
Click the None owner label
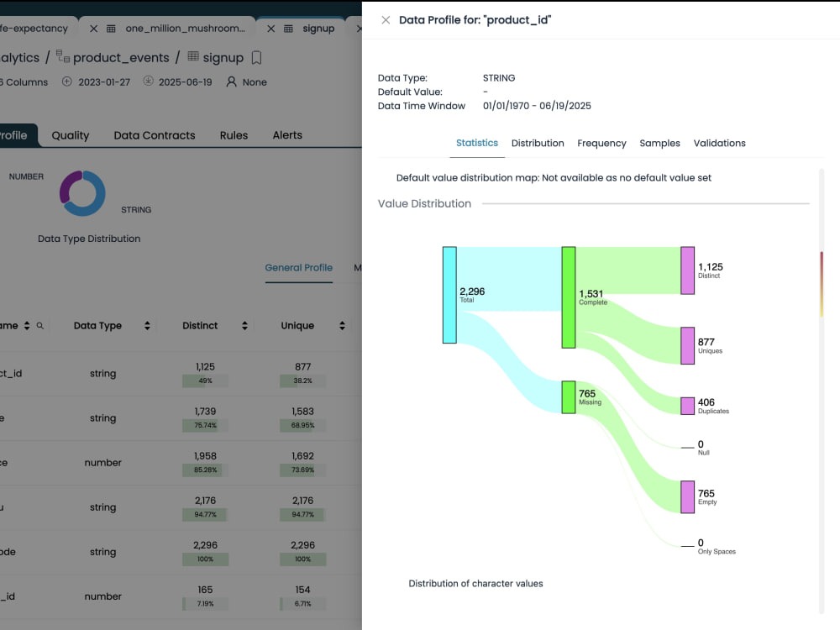pyautogui.click(x=255, y=82)
